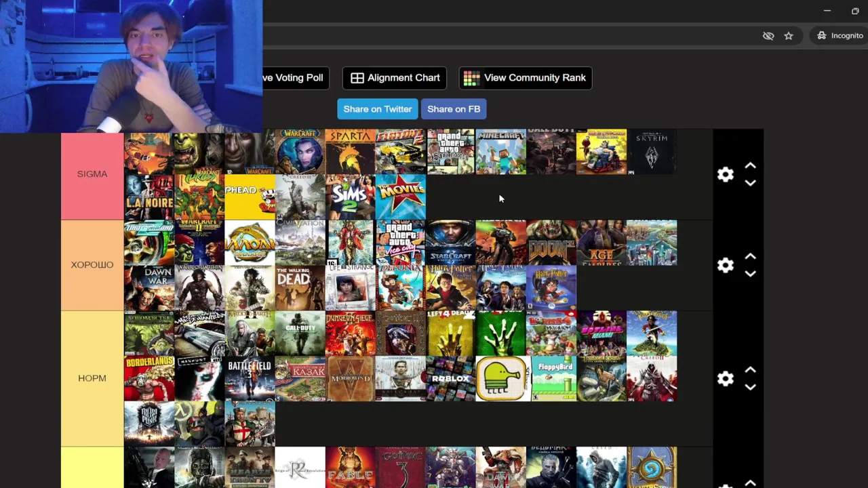Select the Left 4 Dead yellow thumbnail
Screen dimensions: 868x488
[x=451, y=333]
